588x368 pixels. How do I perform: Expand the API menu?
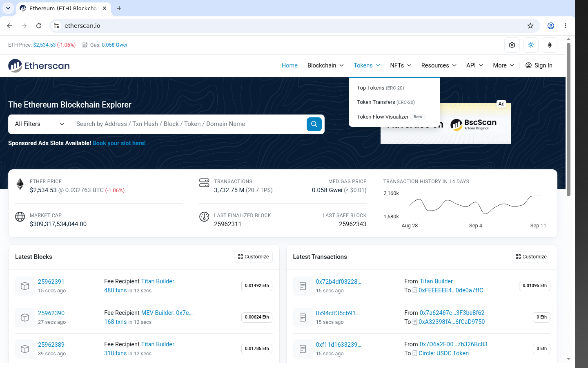(x=475, y=65)
